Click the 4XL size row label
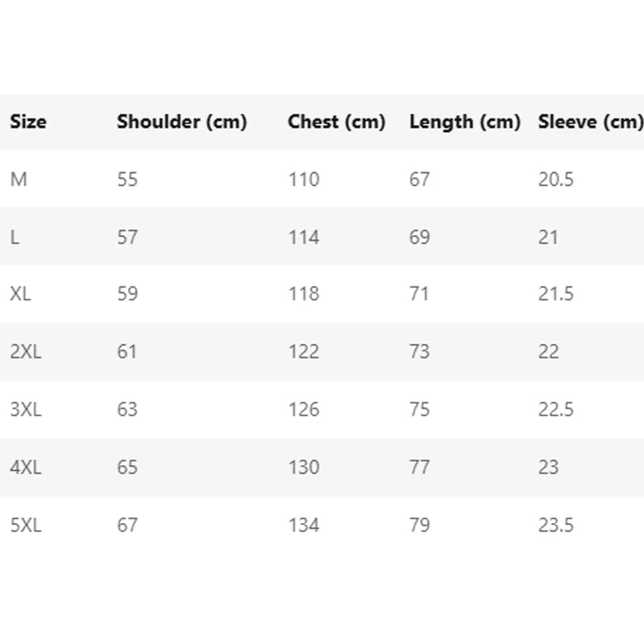This screenshot has height=644, width=644. click(x=26, y=468)
